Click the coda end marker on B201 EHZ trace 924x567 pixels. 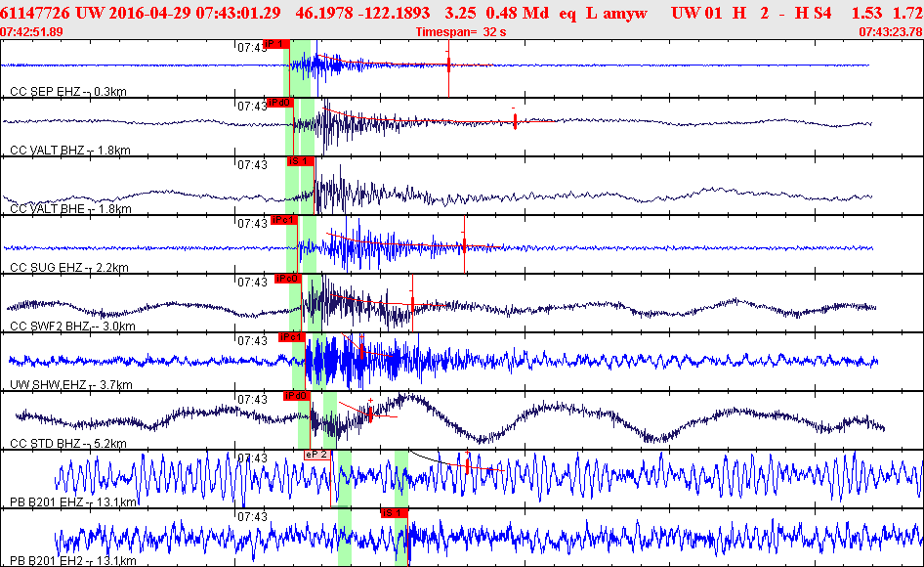(467, 464)
